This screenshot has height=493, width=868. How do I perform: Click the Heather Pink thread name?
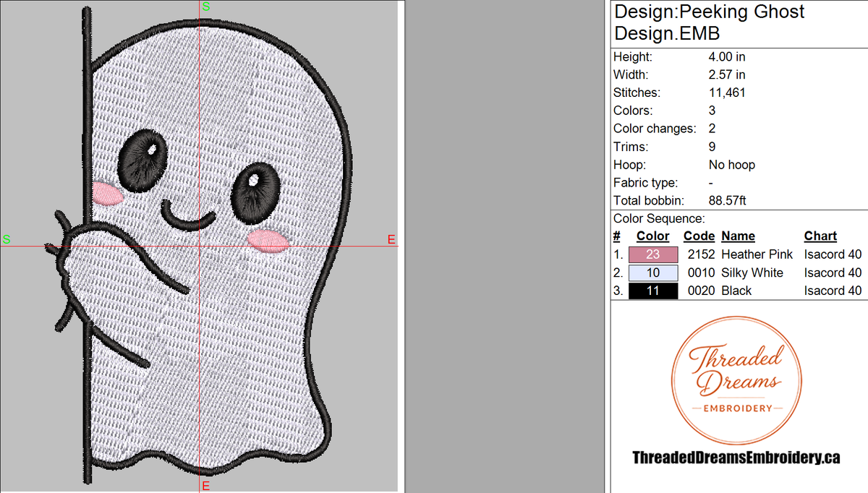(757, 254)
